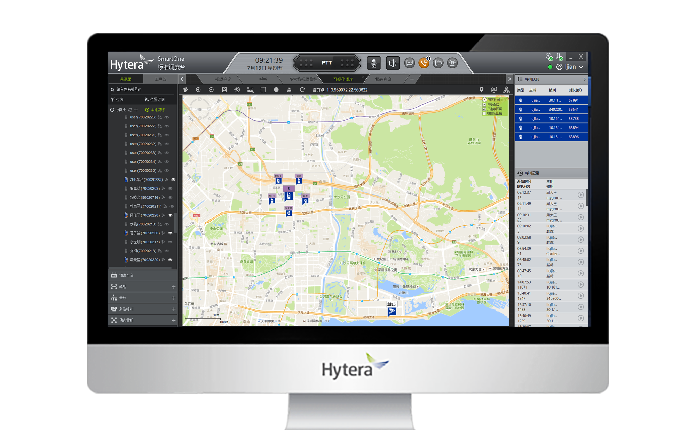Open the jian user dropdown
Image resolution: width=696 pixels, height=430 pixels.
[x=575, y=67]
